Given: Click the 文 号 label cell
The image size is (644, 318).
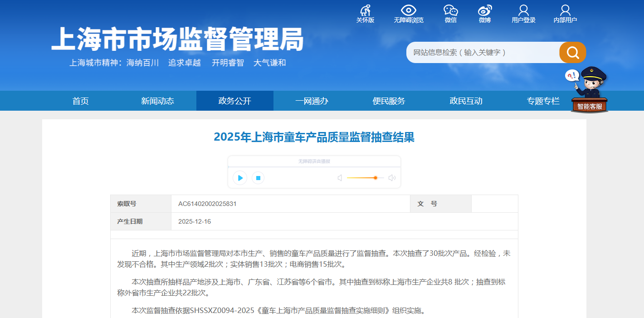Looking at the screenshot, I should point(440,204).
